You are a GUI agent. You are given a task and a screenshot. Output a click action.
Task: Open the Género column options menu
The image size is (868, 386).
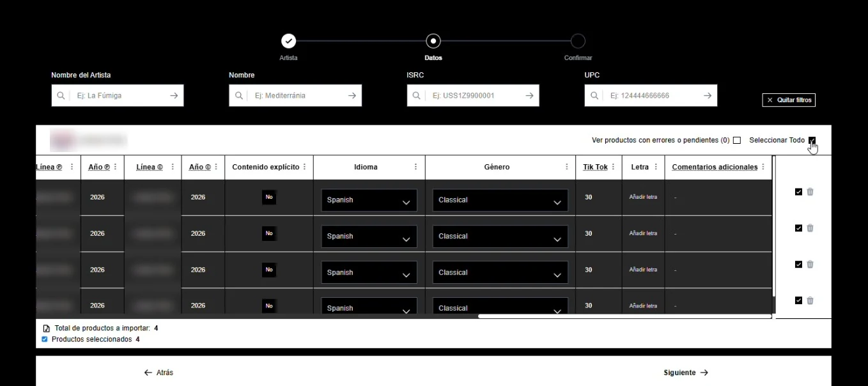coord(567,167)
